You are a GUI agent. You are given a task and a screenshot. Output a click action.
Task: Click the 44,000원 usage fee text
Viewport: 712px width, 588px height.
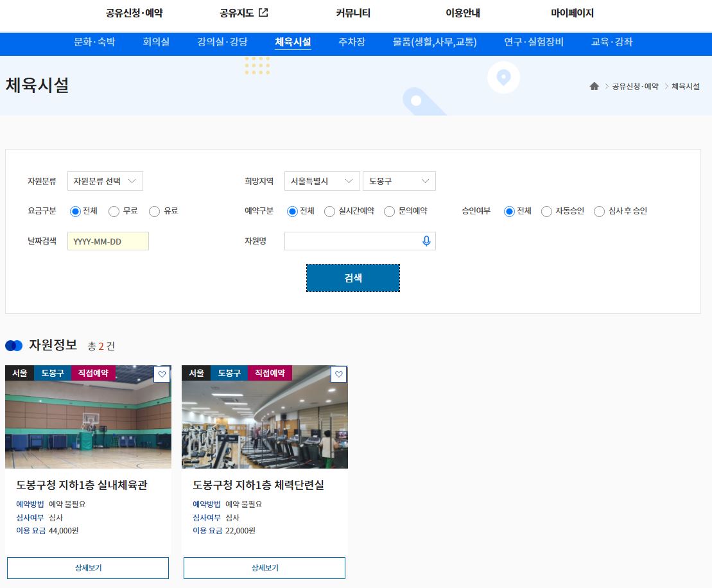click(x=64, y=531)
